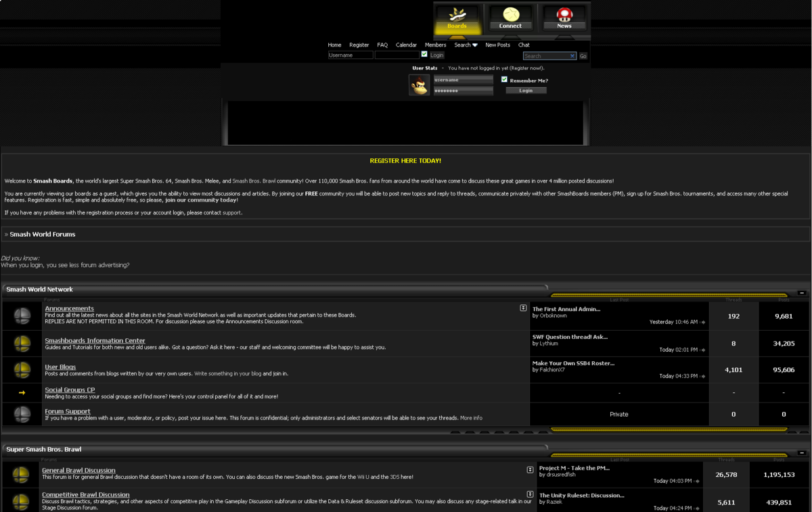The width and height of the screenshot is (812, 512).
Task: Click the News mushroom icon
Action: (x=564, y=15)
